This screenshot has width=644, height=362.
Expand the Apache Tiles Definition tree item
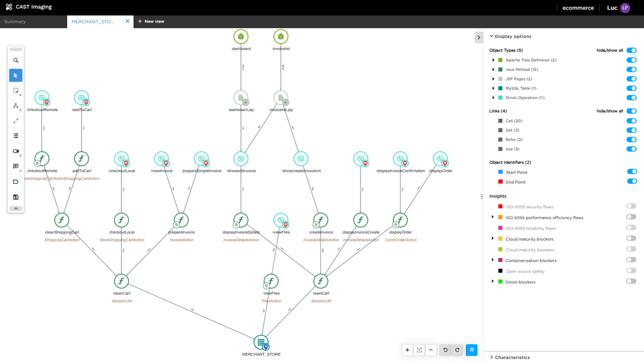[x=493, y=60]
